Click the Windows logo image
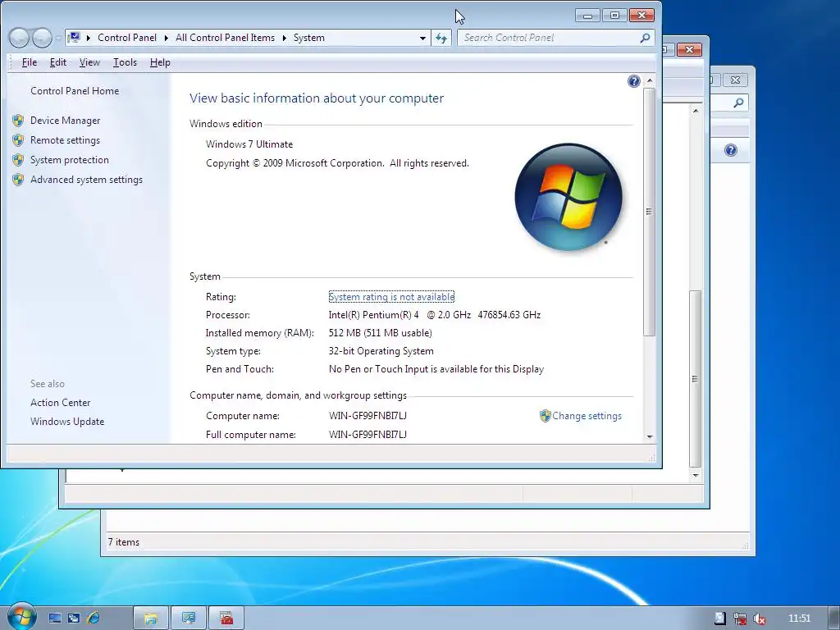 (x=568, y=197)
